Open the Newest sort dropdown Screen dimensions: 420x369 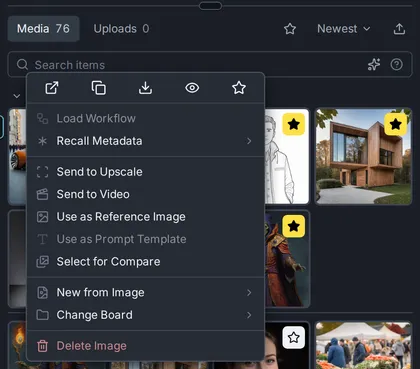[344, 29]
